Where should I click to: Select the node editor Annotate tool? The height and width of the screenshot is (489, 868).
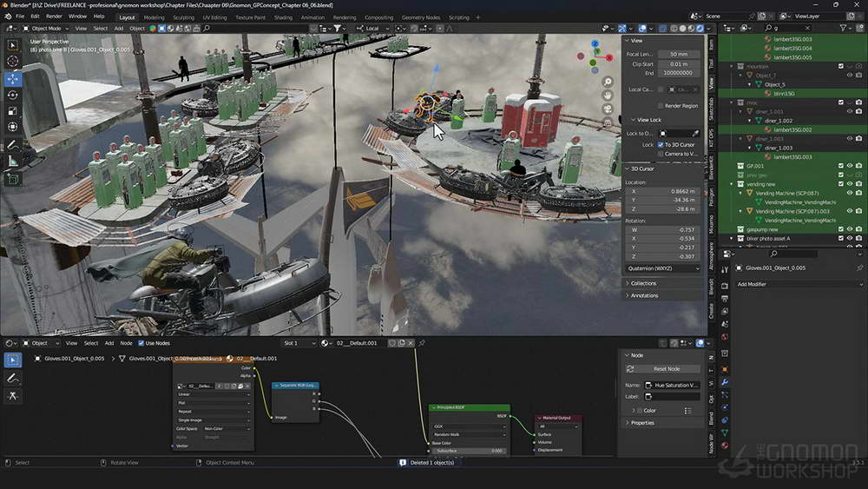tap(13, 378)
